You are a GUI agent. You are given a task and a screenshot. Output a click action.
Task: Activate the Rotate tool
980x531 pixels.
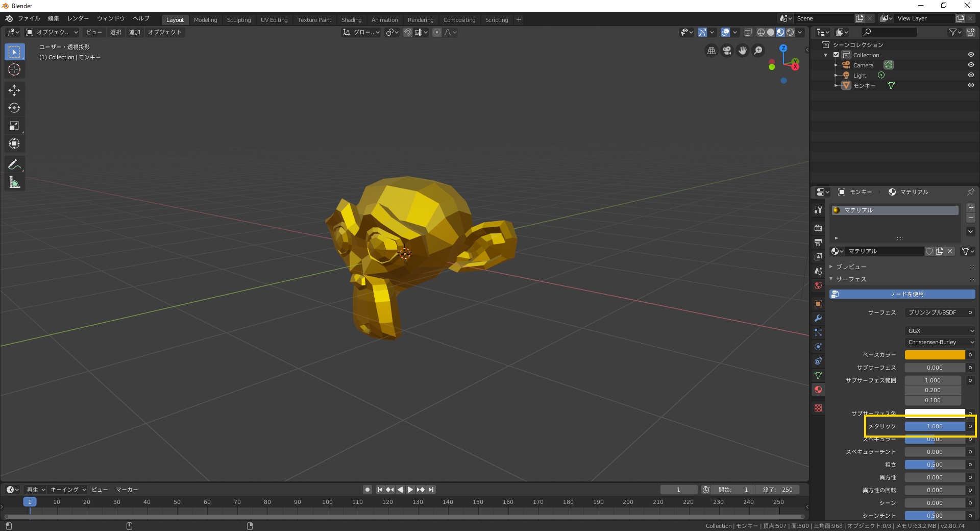14,108
